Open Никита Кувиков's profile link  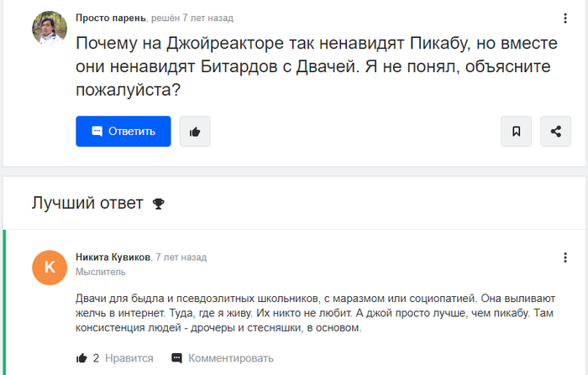(114, 257)
